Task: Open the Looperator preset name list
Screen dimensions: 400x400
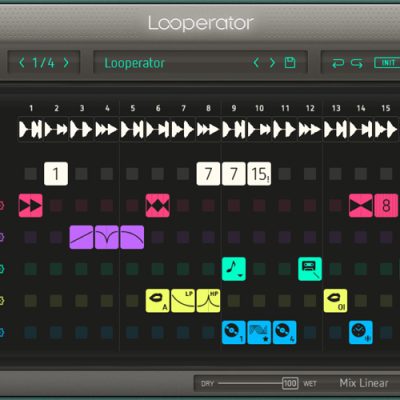Action: [135, 63]
